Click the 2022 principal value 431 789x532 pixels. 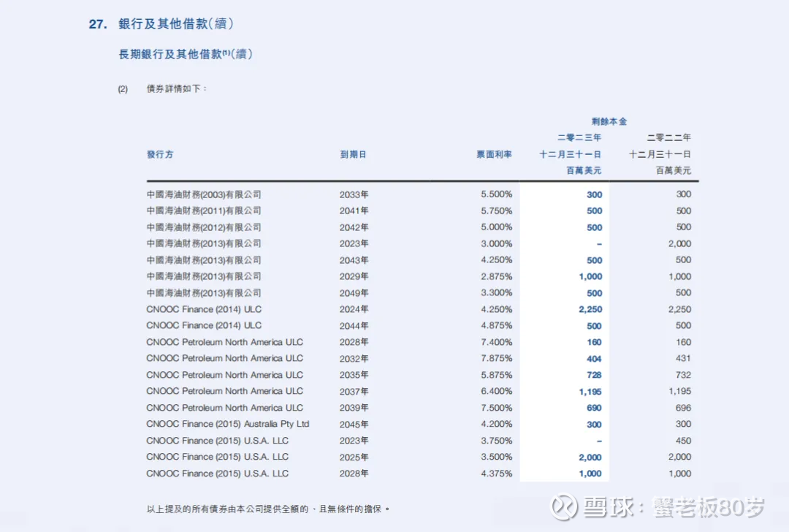pos(683,358)
